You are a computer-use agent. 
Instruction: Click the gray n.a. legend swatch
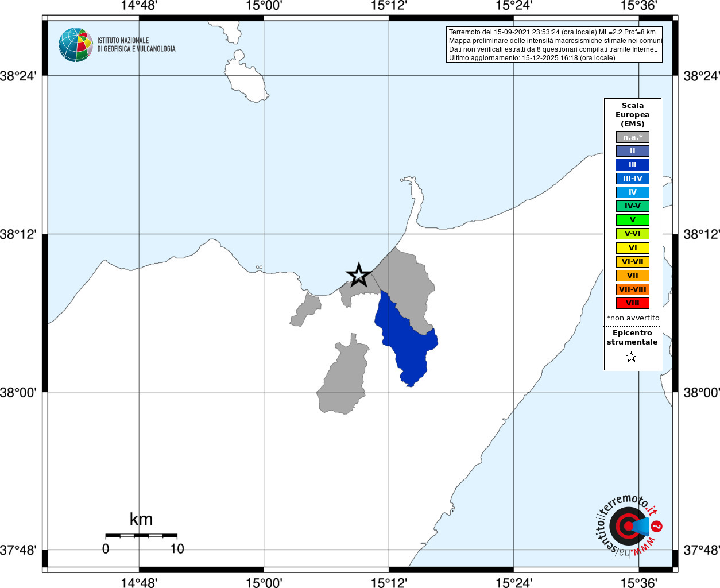pyautogui.click(x=633, y=137)
